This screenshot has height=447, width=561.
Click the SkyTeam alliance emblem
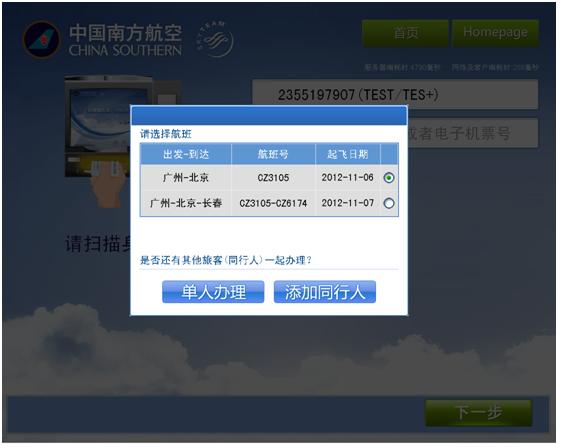(215, 39)
